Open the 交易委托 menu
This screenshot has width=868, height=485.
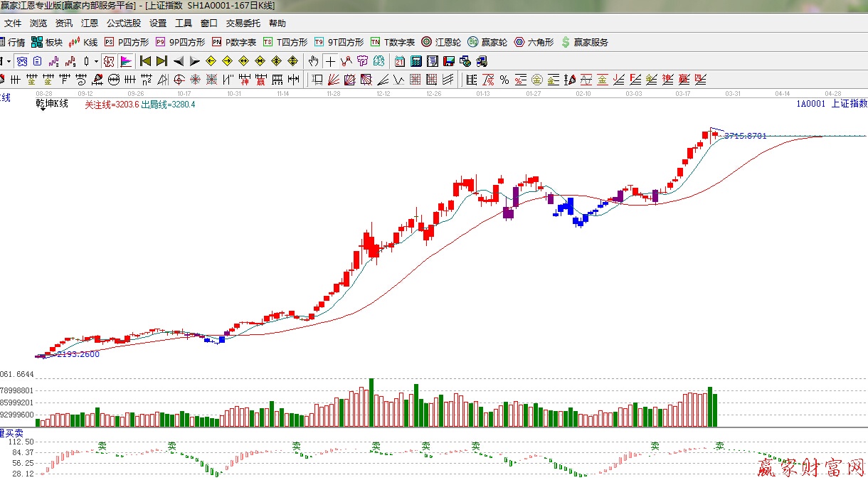coord(243,23)
